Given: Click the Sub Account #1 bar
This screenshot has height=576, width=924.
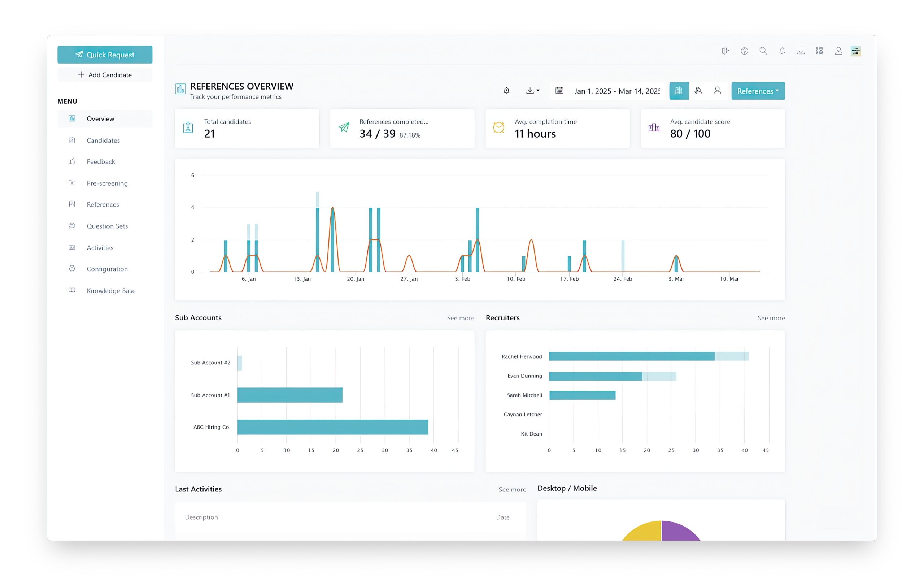Looking at the screenshot, I should [290, 395].
